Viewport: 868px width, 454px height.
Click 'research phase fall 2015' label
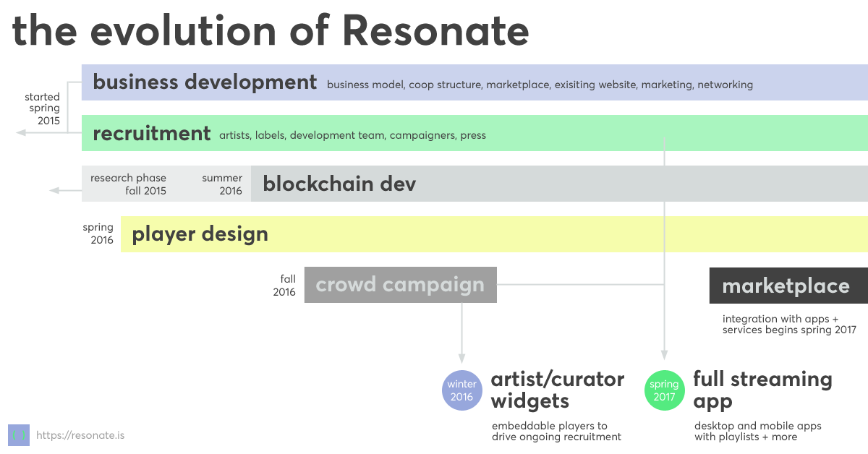(x=128, y=184)
